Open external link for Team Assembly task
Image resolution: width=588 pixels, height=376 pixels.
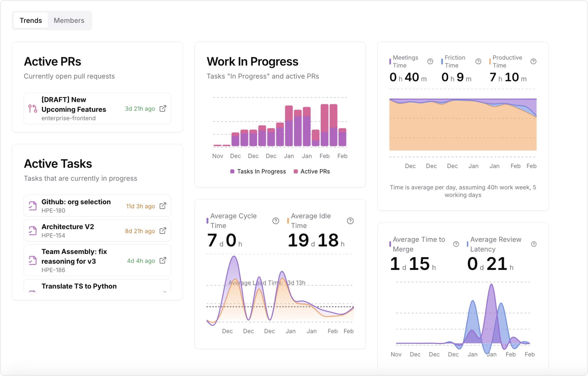tap(163, 260)
